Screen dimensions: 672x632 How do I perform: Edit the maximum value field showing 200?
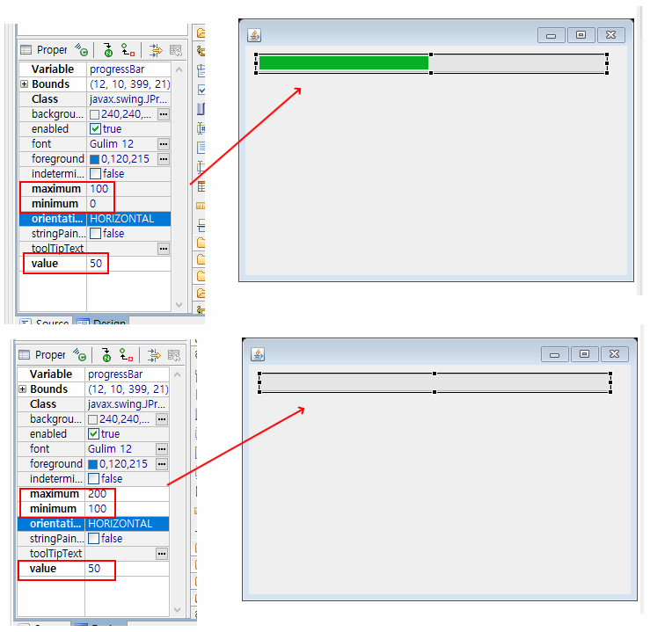tap(128, 494)
